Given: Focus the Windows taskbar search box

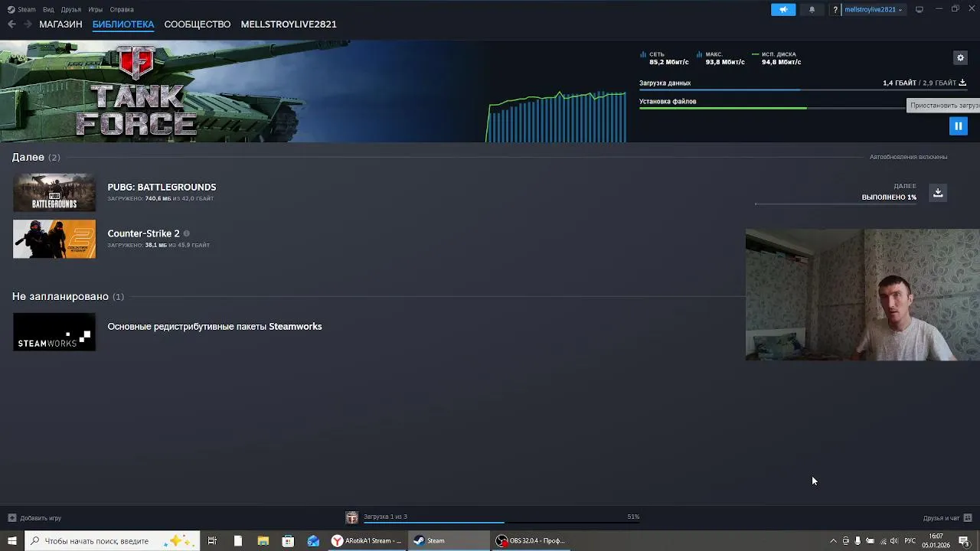Looking at the screenshot, I should point(112,541).
